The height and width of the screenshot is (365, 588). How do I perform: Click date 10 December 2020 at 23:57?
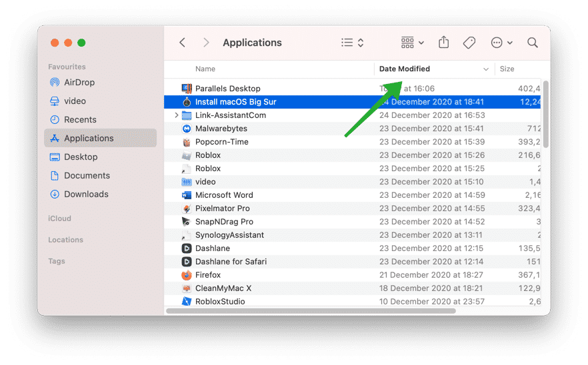[431, 302]
